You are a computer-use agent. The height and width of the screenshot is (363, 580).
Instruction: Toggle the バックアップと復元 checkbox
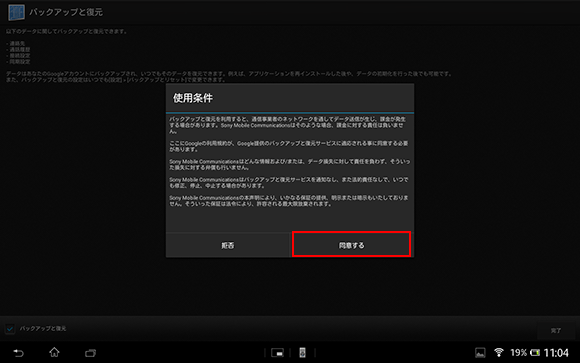point(10,329)
